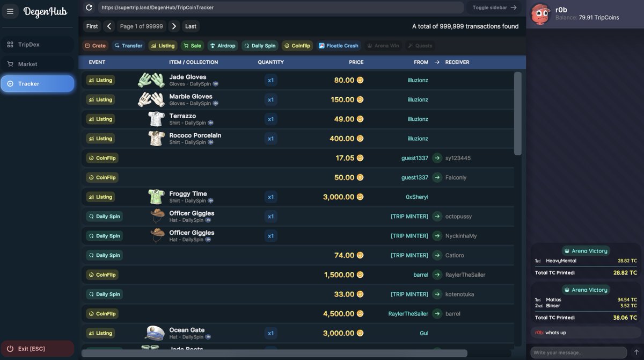Screen dimensions: 644x360
Task: Click seller Gui on Ocean Gate row
Action: click(x=424, y=333)
